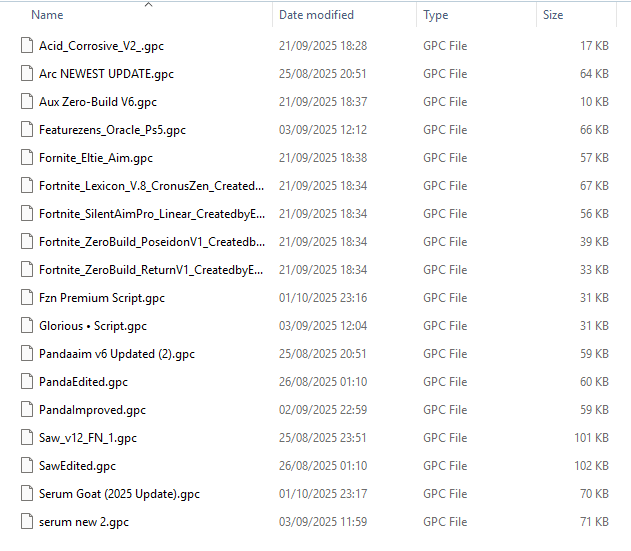The image size is (631, 551).
Task: Select the file name Arc NEWEST UPDATE.gpc
Action: (x=106, y=74)
